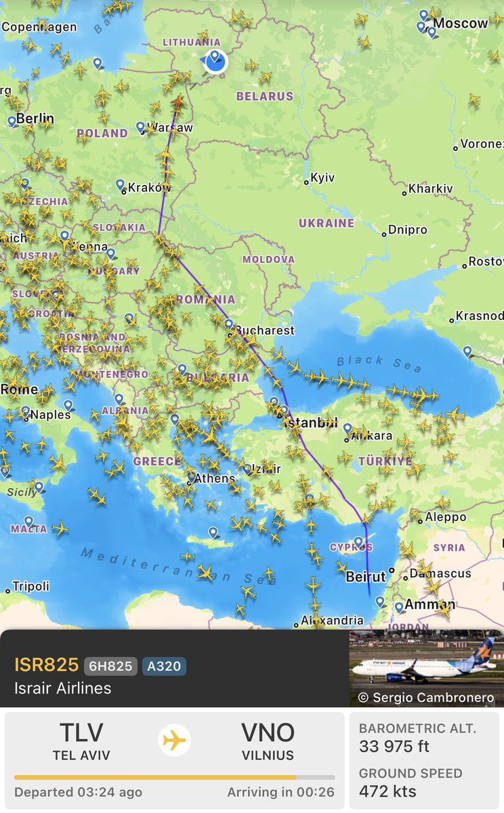Image resolution: width=504 pixels, height=813 pixels.
Task: Tap the Alexandria city label
Action: (332, 620)
